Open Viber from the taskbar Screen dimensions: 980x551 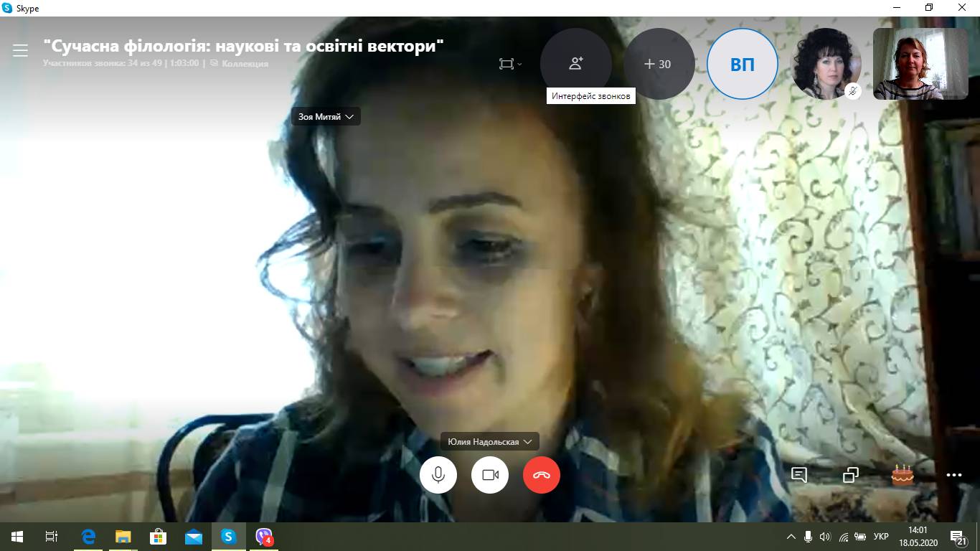click(264, 537)
